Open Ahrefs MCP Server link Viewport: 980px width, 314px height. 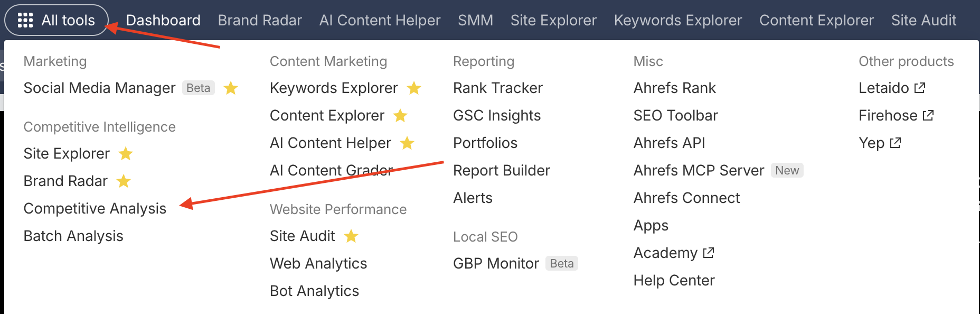tap(699, 170)
